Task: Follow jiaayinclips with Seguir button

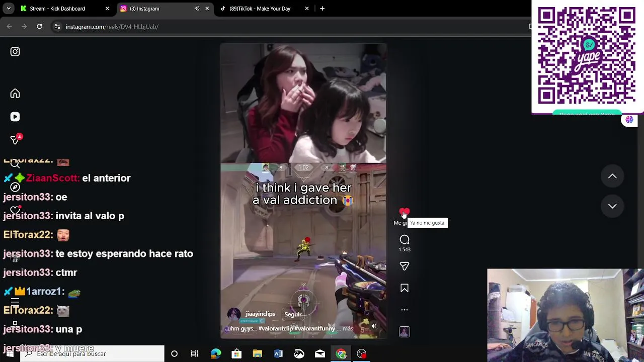Action: [293, 314]
